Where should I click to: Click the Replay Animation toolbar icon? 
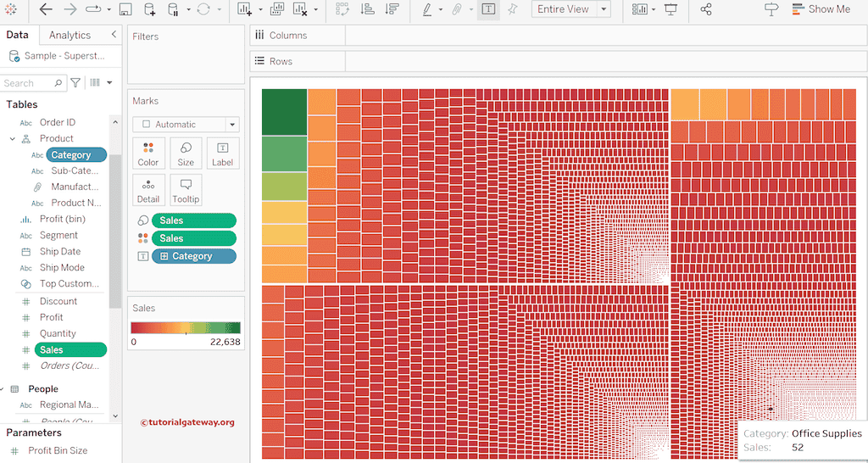[x=93, y=9]
